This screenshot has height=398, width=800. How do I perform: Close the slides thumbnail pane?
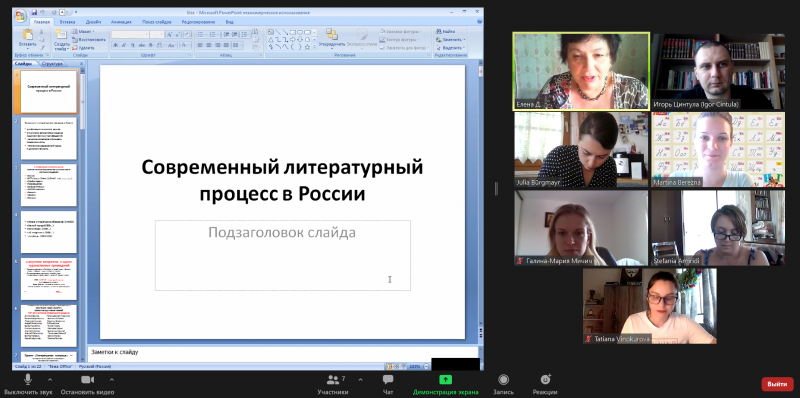point(82,64)
